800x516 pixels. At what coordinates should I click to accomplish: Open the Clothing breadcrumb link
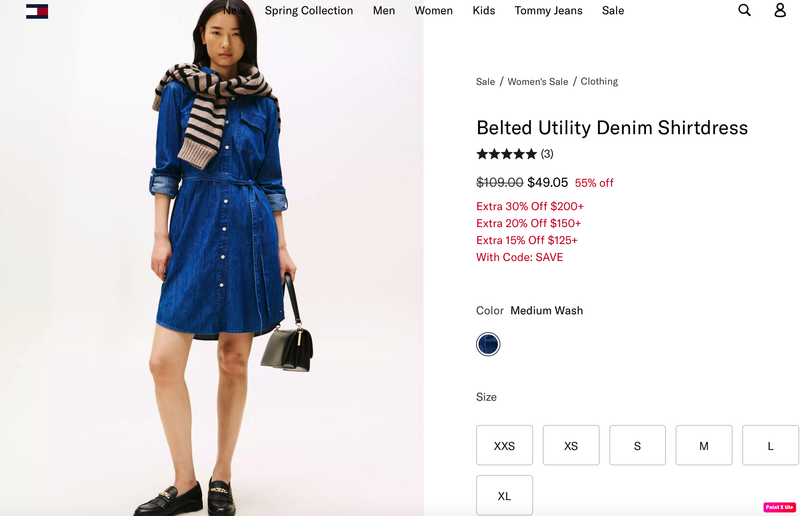599,81
